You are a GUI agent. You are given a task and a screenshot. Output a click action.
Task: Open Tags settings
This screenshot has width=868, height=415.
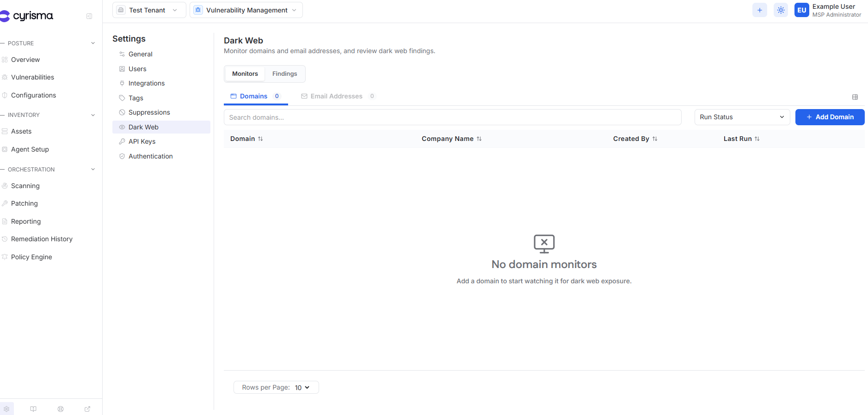[161, 98]
